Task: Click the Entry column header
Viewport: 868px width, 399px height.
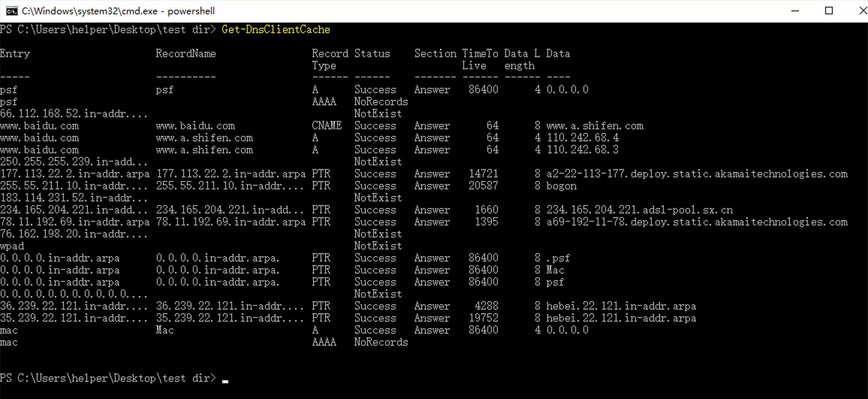Action: pyautogui.click(x=15, y=54)
